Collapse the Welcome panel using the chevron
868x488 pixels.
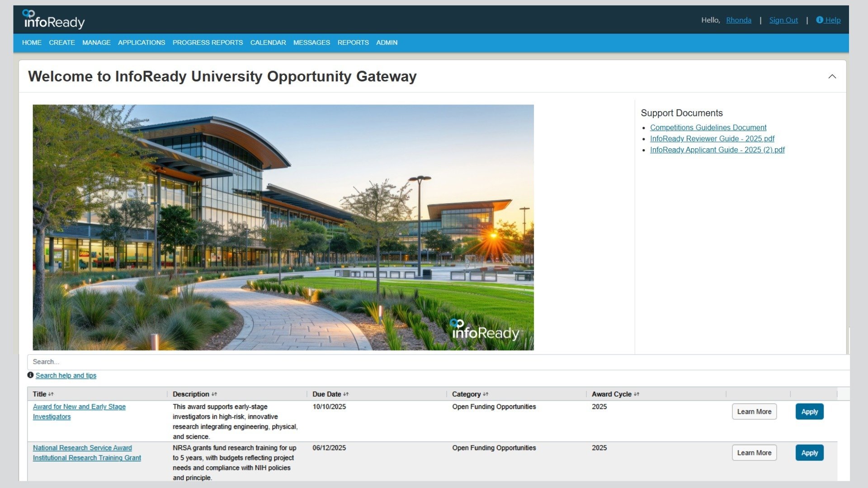click(x=832, y=77)
